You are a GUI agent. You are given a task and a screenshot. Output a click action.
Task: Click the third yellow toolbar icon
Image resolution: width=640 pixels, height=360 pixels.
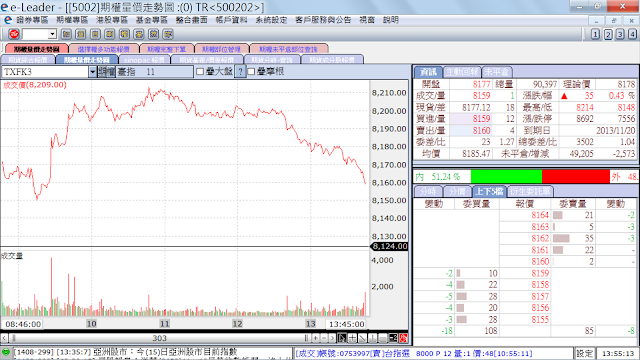point(95,34)
